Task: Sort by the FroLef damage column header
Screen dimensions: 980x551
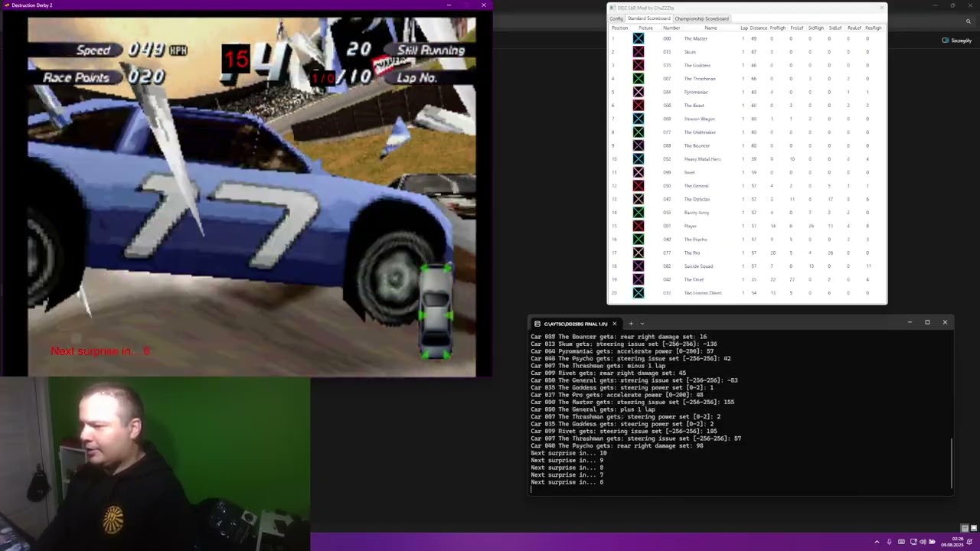Action: click(797, 28)
